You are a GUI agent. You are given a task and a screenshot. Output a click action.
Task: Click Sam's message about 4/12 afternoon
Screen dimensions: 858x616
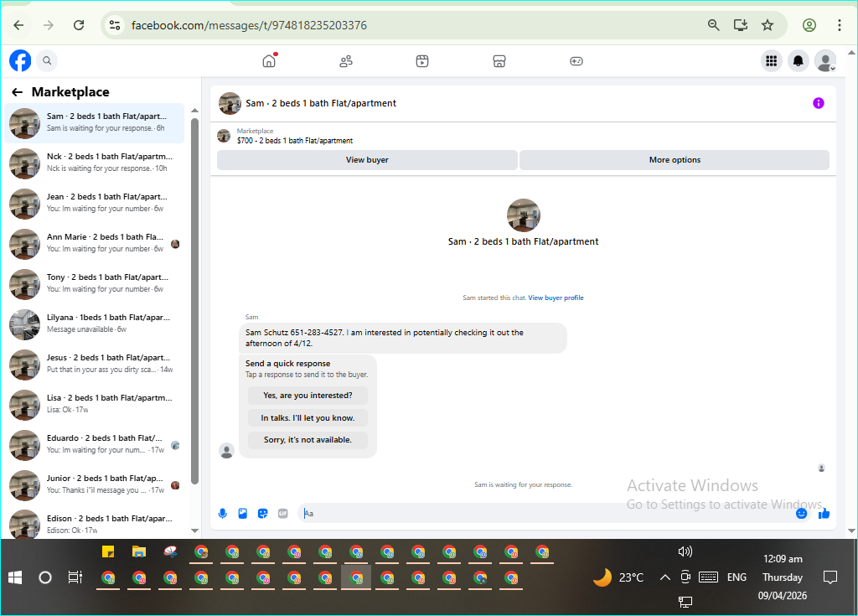pyautogui.click(x=403, y=338)
